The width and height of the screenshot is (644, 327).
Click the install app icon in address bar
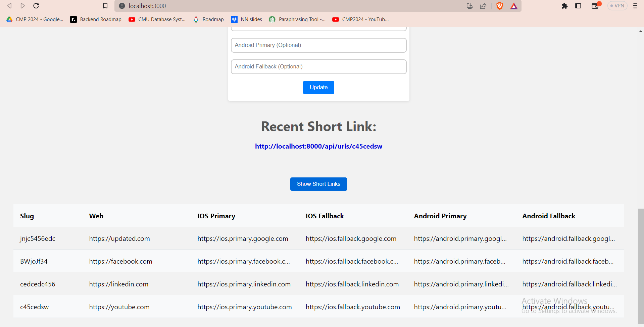coord(469,6)
